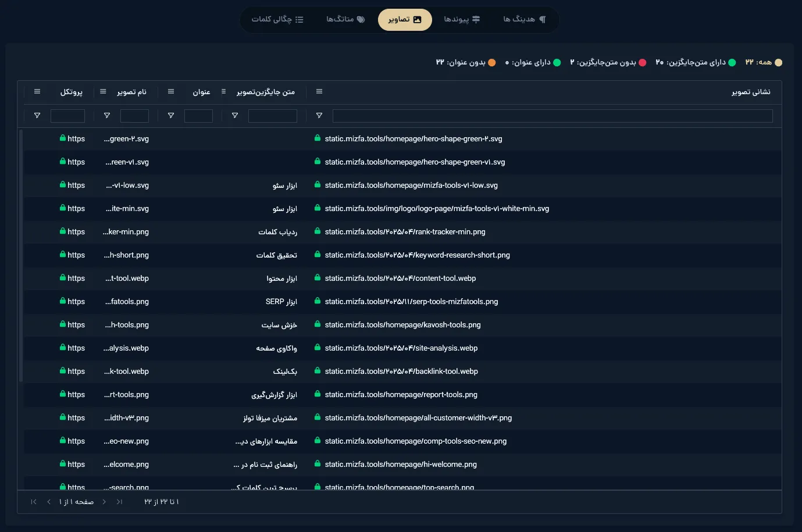The width and height of the screenshot is (802, 532).
Task: Go to next page arrow
Action: (104, 502)
